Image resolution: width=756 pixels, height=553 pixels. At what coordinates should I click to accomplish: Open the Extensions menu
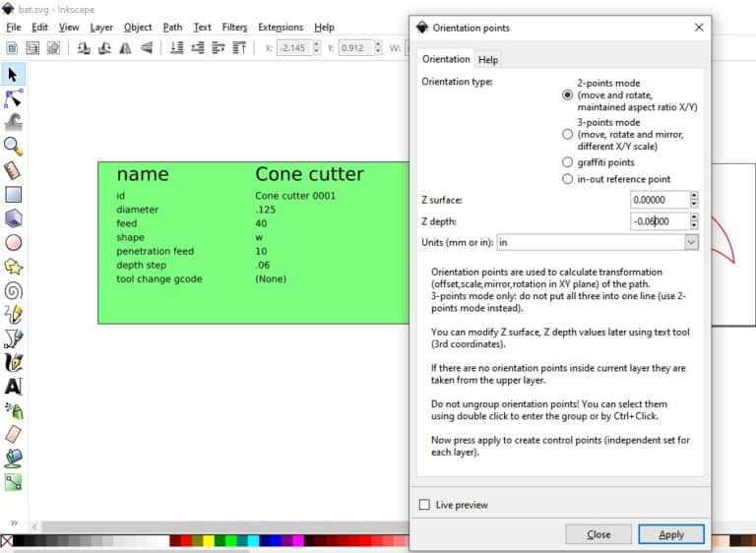pyautogui.click(x=281, y=27)
